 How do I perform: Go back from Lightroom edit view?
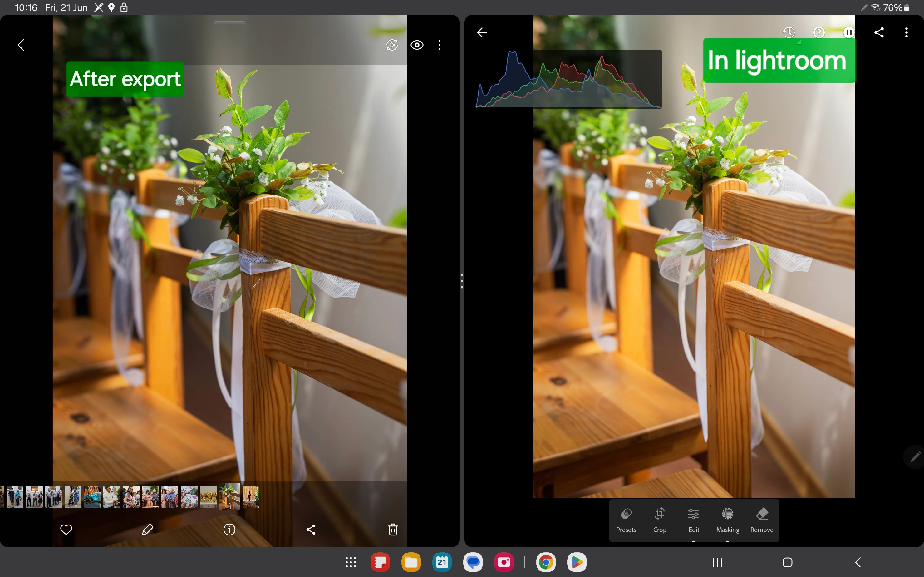click(482, 32)
